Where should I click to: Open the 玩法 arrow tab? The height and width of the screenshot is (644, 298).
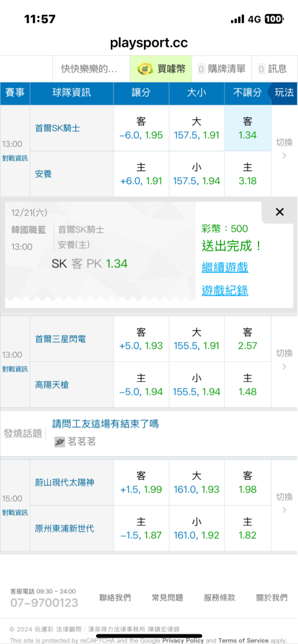tap(283, 93)
